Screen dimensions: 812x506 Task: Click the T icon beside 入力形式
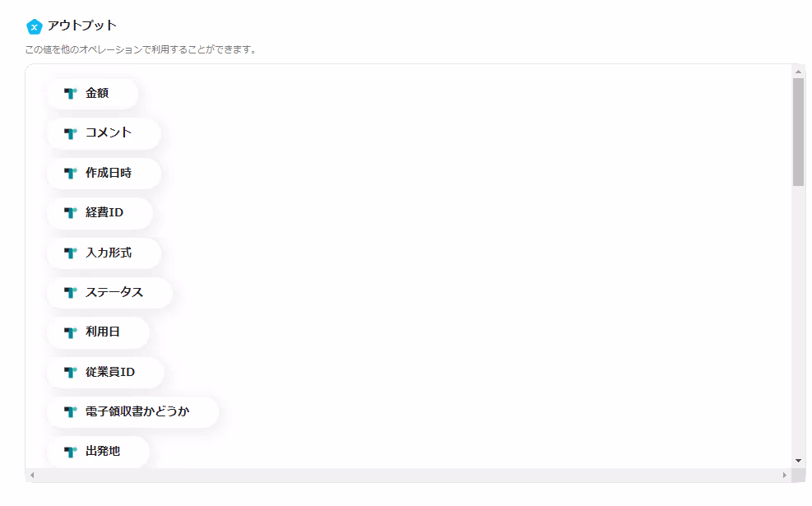click(x=71, y=253)
